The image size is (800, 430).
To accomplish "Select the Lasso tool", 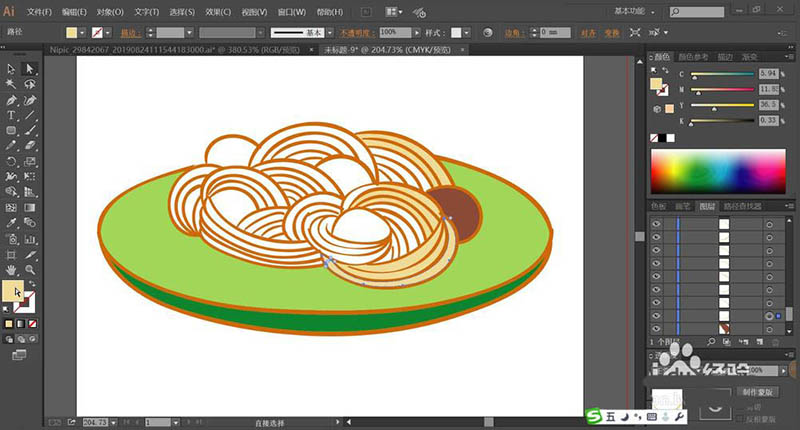I will pos(30,84).
